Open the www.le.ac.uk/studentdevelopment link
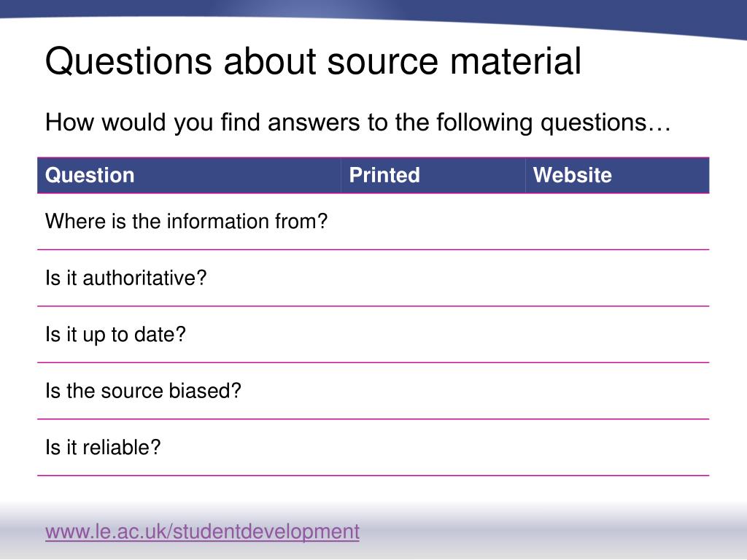The image size is (747, 560). (202, 532)
